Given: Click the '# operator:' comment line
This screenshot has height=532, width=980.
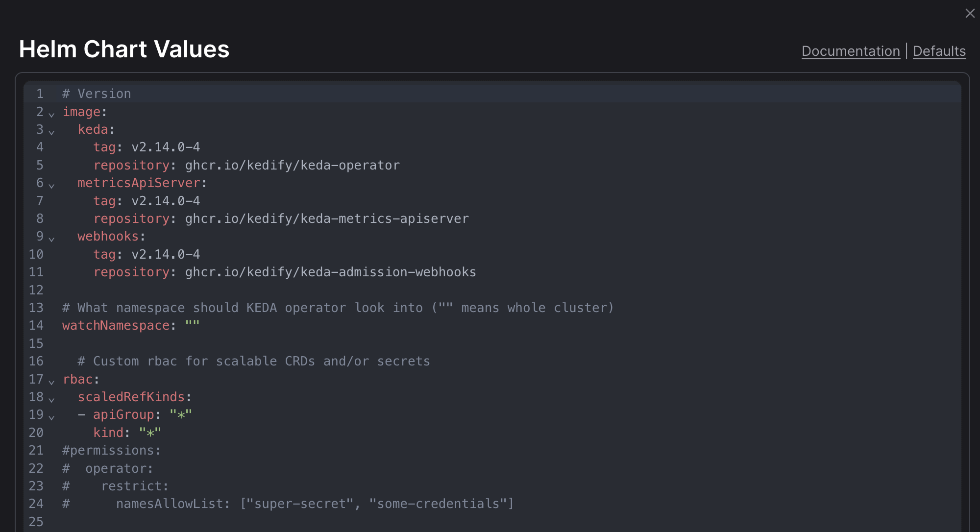Looking at the screenshot, I should pyautogui.click(x=108, y=468).
